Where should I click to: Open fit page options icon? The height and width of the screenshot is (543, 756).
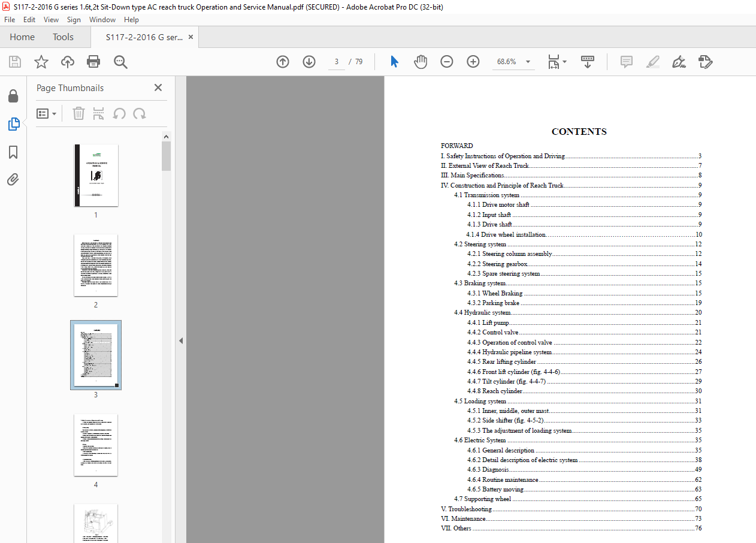tap(557, 62)
